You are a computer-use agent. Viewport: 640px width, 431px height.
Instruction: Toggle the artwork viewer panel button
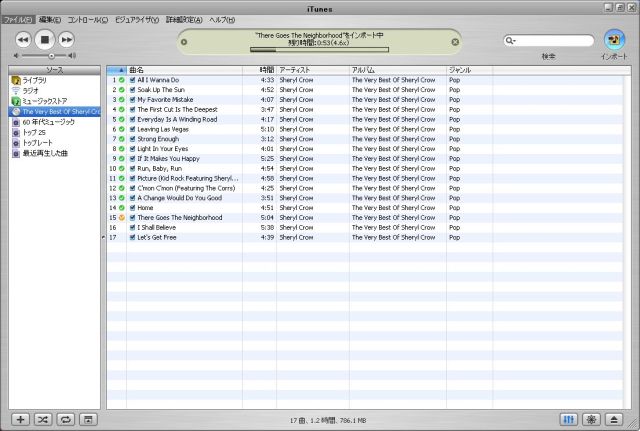[88, 419]
